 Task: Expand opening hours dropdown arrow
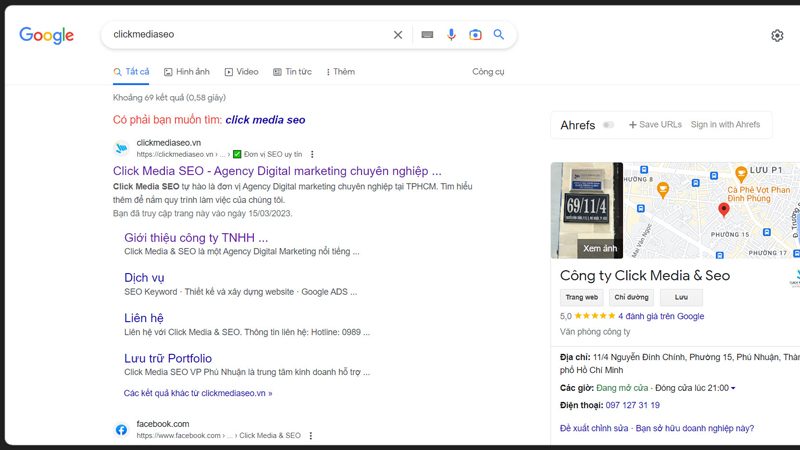pos(733,388)
